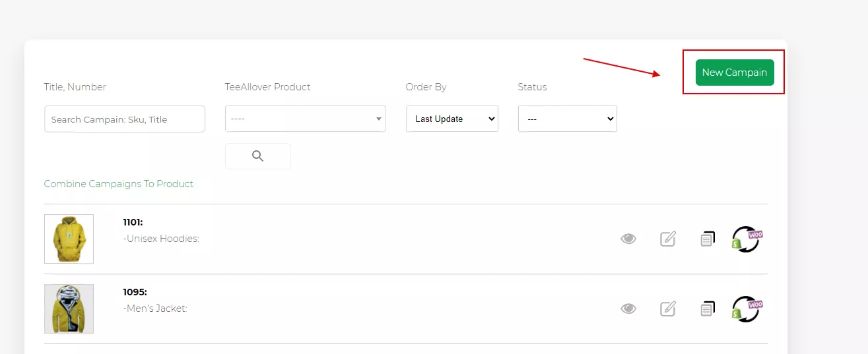Click the magnifier search icon button
868x354 pixels.
257,156
